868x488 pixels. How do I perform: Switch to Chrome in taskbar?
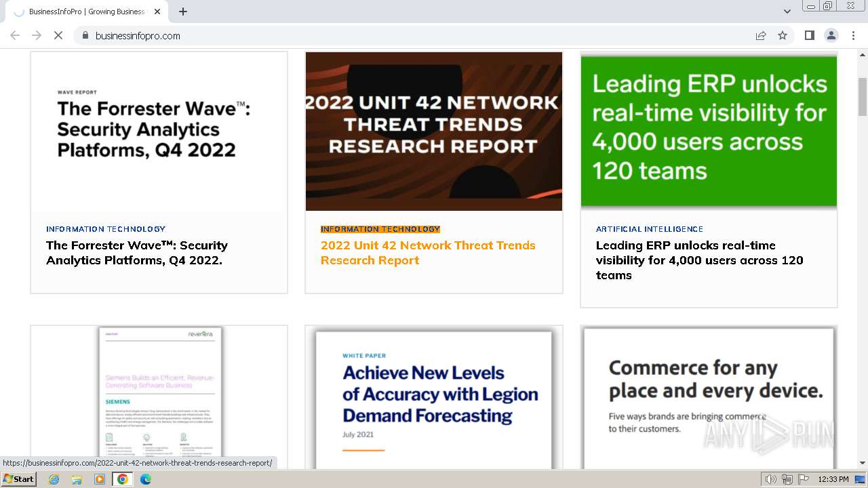tap(123, 479)
